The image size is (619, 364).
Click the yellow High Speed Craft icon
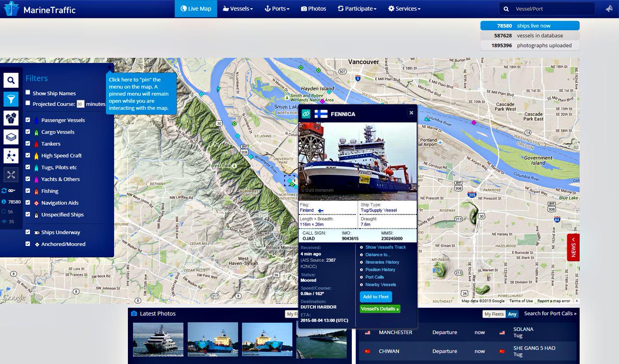pos(36,156)
